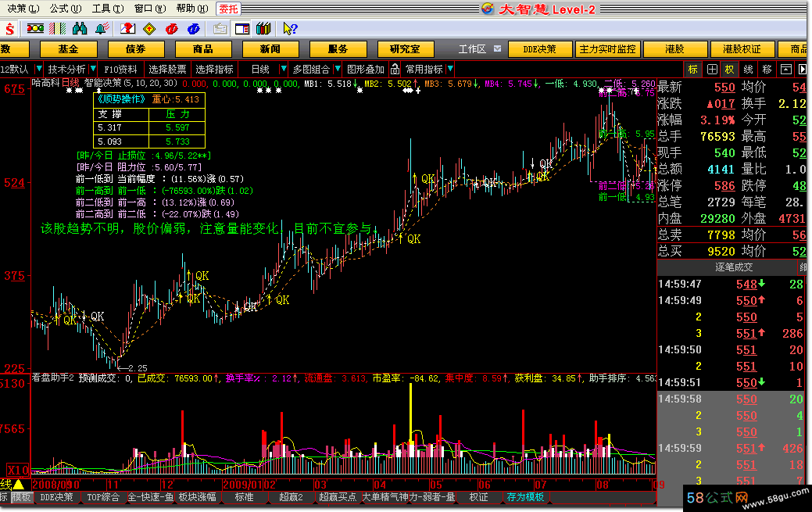Click the 港股权证 button

(x=742, y=49)
